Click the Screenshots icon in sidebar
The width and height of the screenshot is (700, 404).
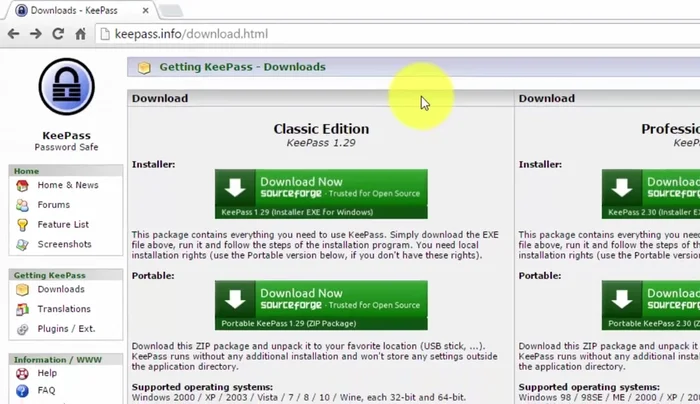tap(22, 244)
